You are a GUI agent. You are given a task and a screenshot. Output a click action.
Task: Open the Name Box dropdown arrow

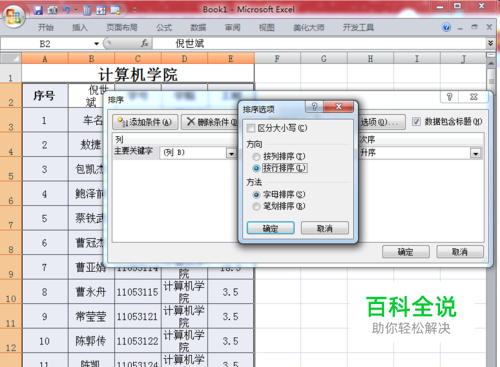click(96, 44)
